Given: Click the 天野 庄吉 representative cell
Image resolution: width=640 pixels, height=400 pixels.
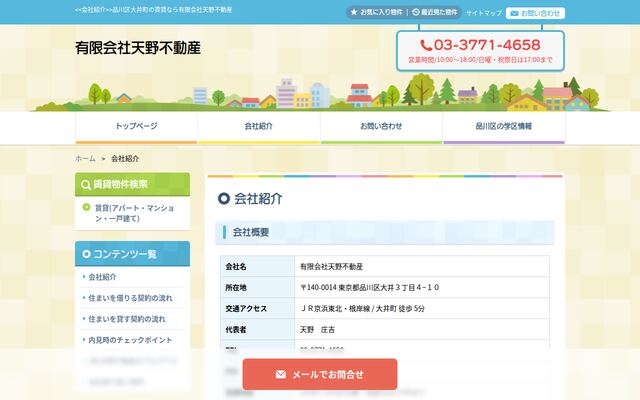Looking at the screenshot, I should [x=422, y=329].
